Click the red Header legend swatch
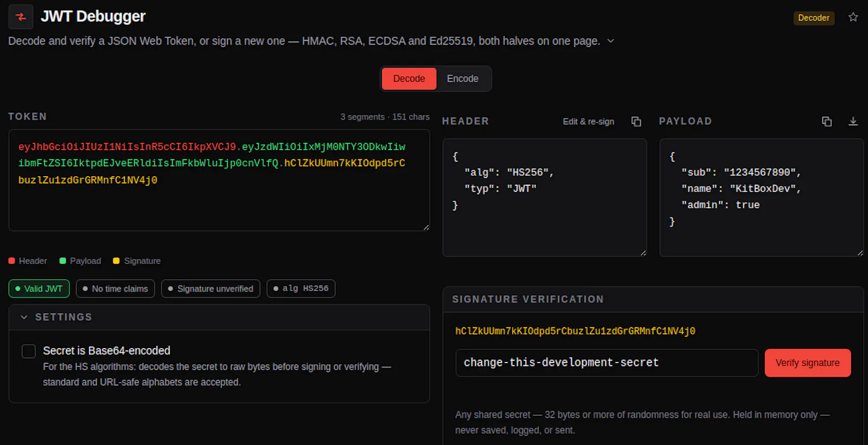 coord(12,261)
